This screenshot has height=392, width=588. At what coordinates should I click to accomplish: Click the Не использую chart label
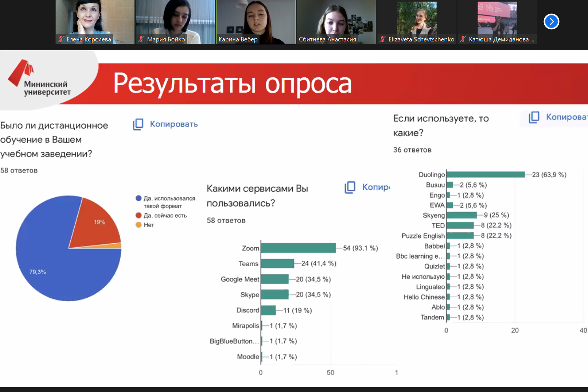(423, 276)
